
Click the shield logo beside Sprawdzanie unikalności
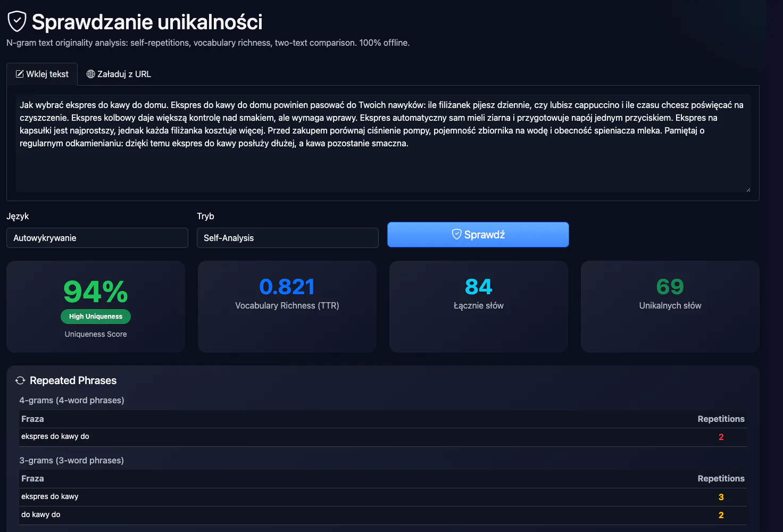[17, 22]
